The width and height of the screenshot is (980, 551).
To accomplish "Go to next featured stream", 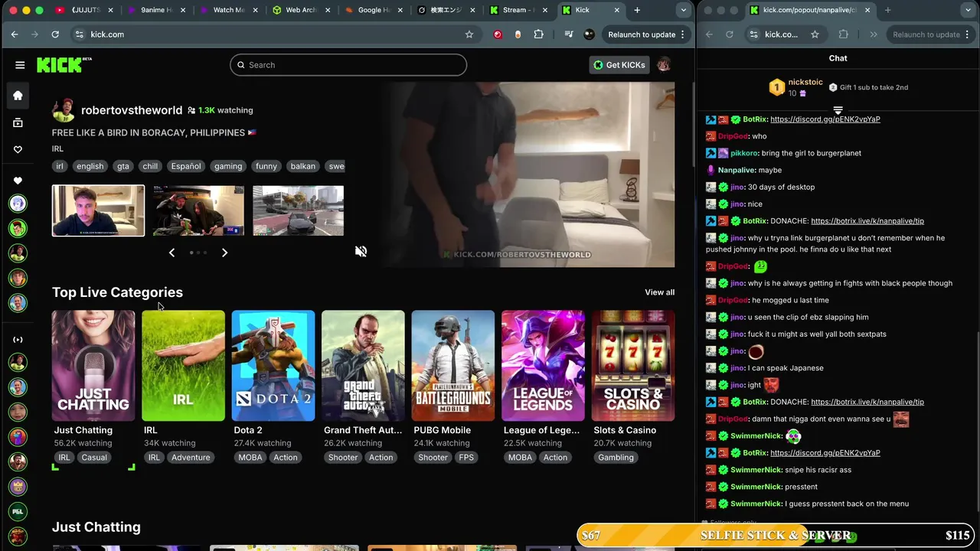I will click(224, 253).
